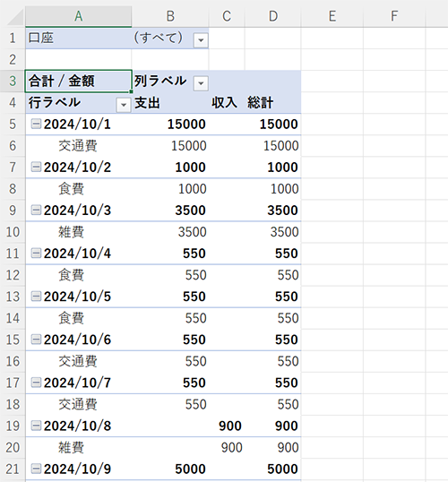
Task: Select the 総計 column header cell
Action: click(x=272, y=103)
